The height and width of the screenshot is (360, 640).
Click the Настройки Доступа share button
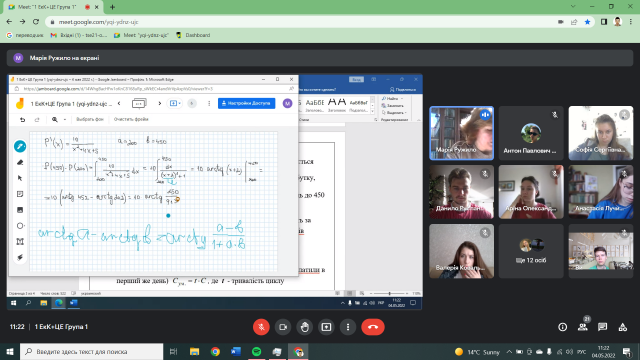tap(247, 103)
